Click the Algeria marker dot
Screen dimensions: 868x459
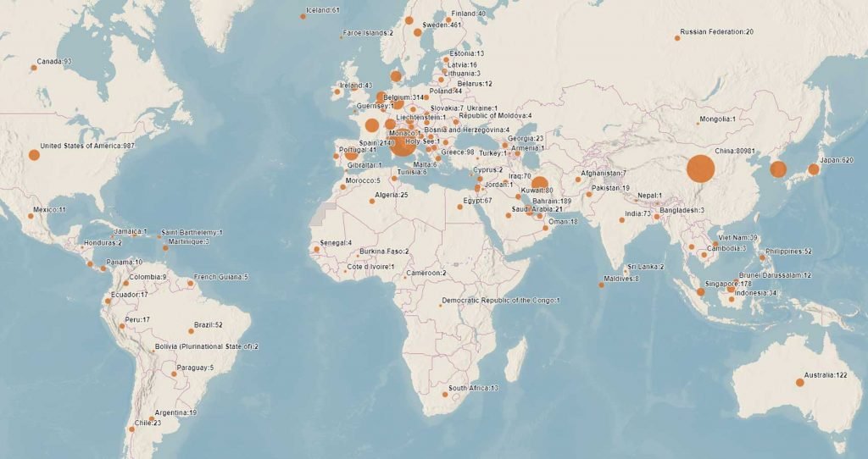click(x=373, y=202)
